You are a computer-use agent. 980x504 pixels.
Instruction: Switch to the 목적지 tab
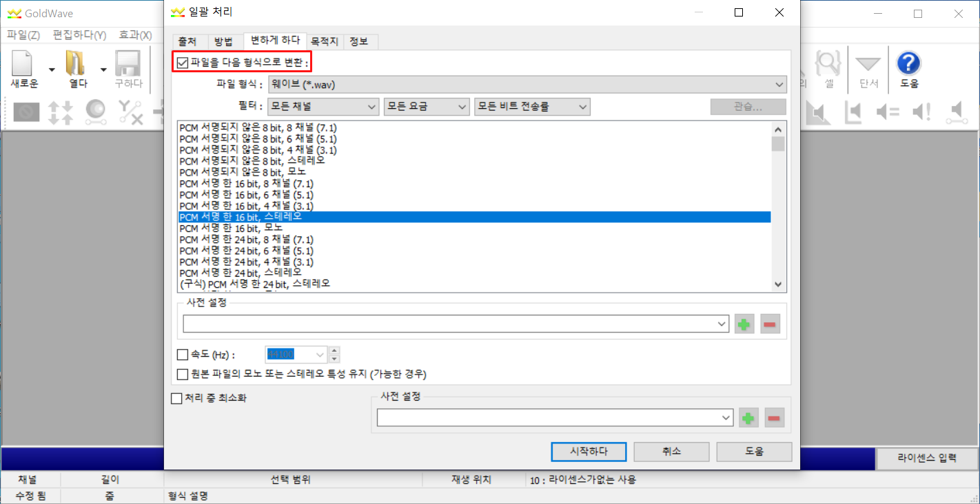click(x=325, y=41)
